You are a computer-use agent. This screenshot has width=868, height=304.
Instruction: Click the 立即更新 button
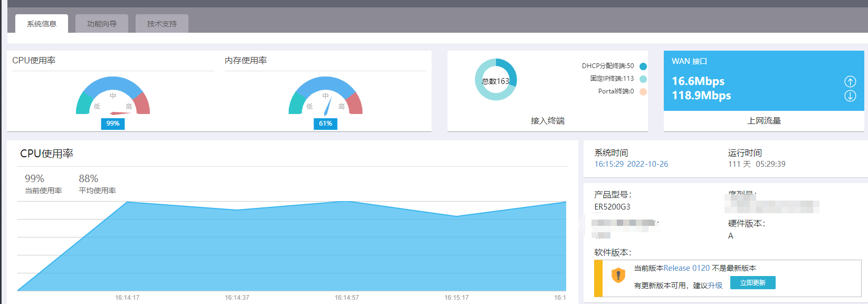click(x=752, y=283)
